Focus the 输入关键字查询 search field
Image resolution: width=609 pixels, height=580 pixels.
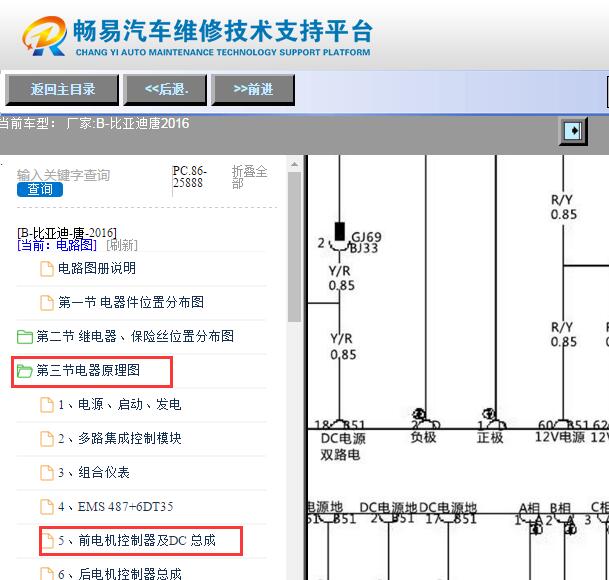pos(63,175)
